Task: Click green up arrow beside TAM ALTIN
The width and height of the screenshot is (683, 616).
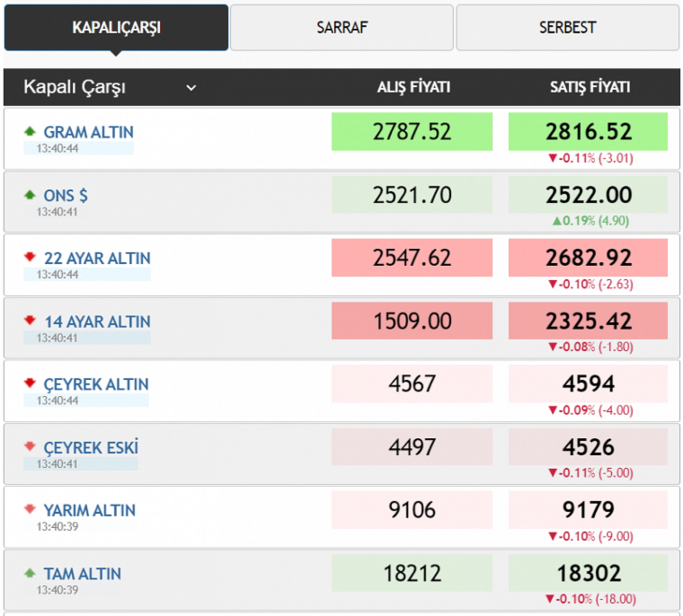Action: [x=30, y=573]
